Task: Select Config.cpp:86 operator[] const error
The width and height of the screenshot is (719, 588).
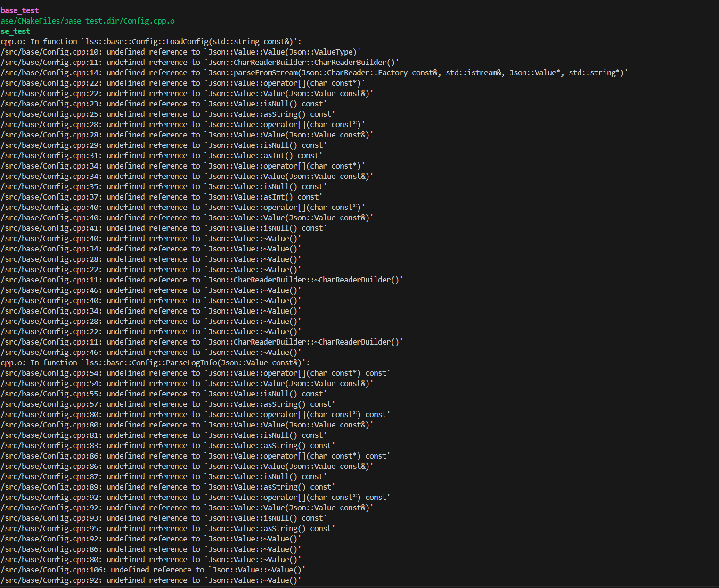Action: coord(196,456)
